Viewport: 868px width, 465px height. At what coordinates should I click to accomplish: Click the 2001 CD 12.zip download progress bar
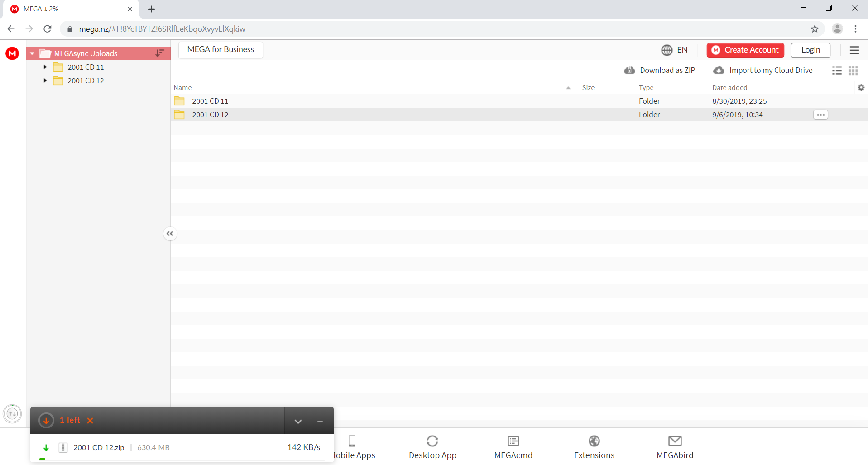point(181,459)
